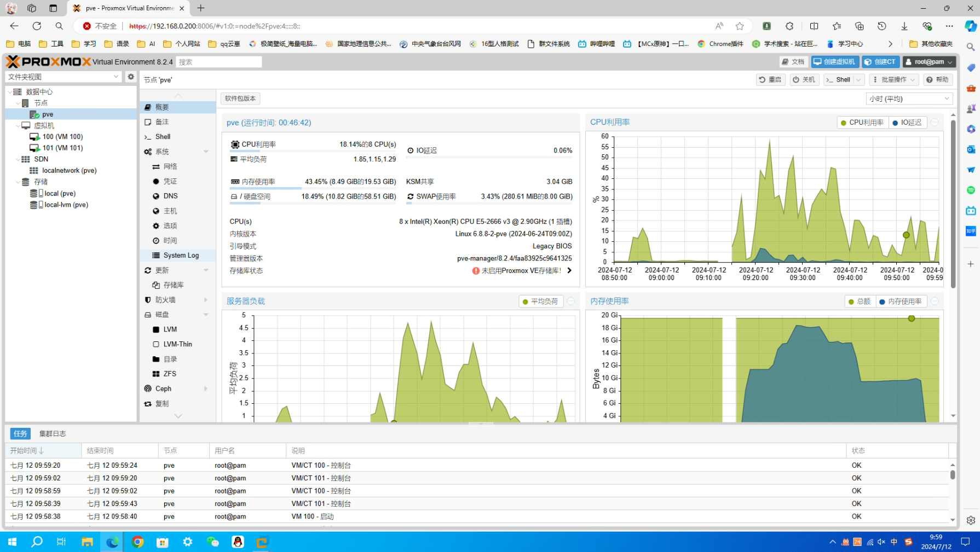Open the Shell button's dropdown arrow

(x=858, y=80)
